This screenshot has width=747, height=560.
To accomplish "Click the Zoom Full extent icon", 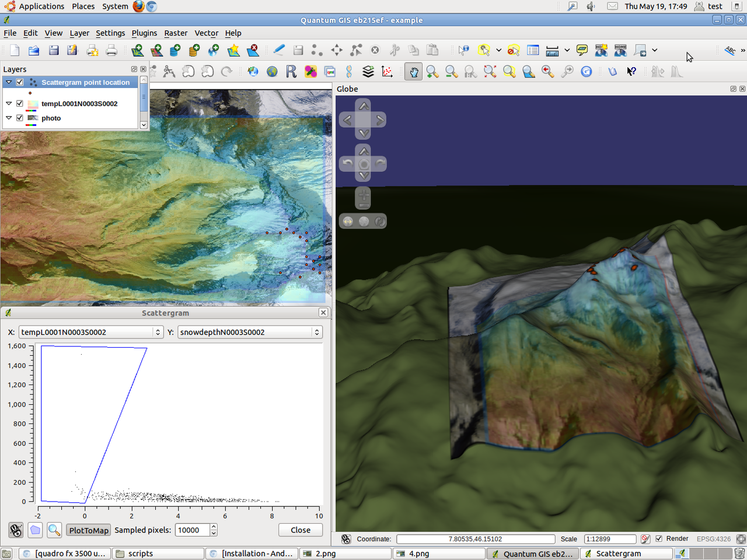I will [x=490, y=72].
